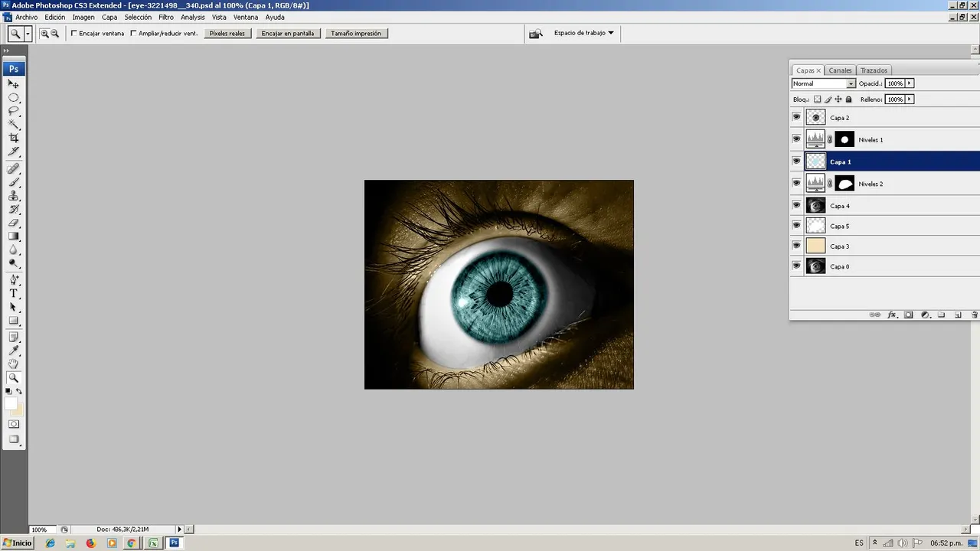Open the Imagen menu
This screenshot has width=980, height=551.
tap(83, 17)
